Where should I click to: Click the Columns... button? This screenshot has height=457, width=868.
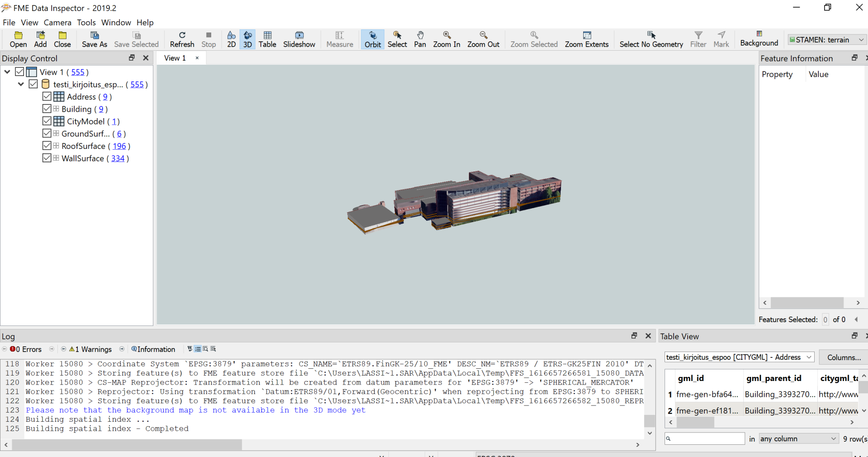coord(844,357)
